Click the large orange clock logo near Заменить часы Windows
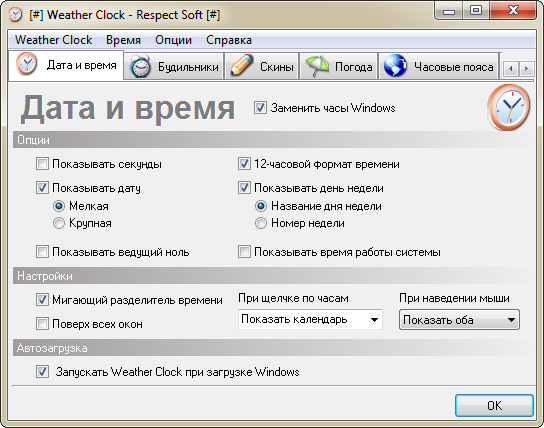Viewport: 544px width, 428px height. tap(508, 108)
